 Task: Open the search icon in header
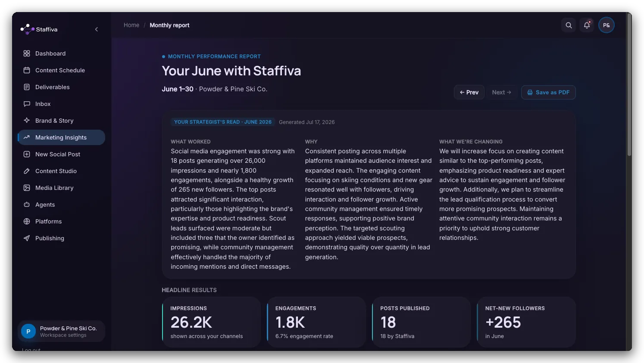tap(569, 25)
